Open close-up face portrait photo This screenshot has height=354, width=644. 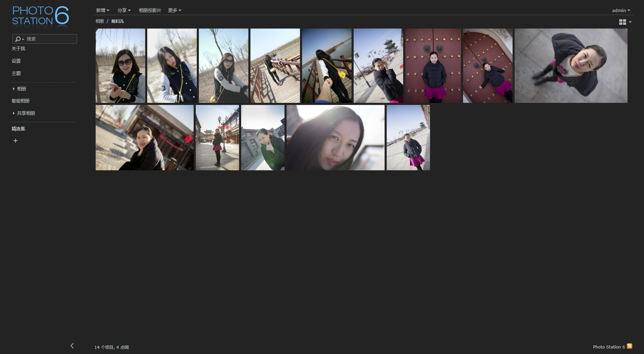(x=335, y=138)
